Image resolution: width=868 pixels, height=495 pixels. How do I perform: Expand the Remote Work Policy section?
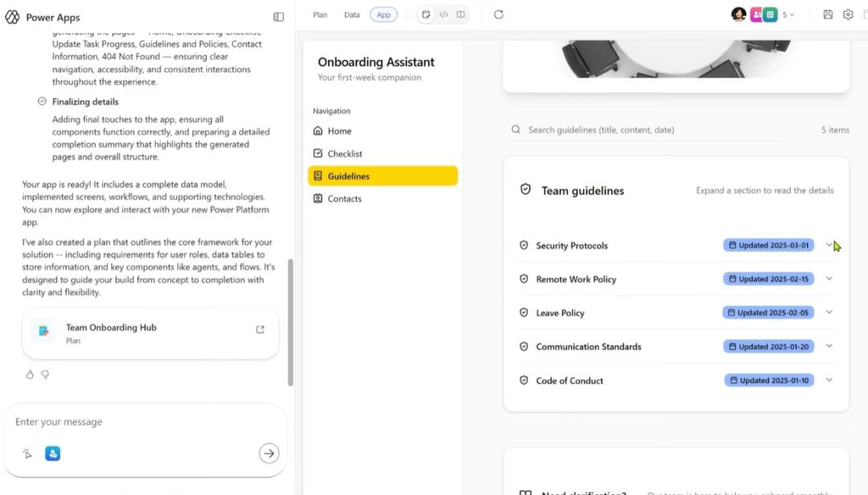tap(829, 279)
